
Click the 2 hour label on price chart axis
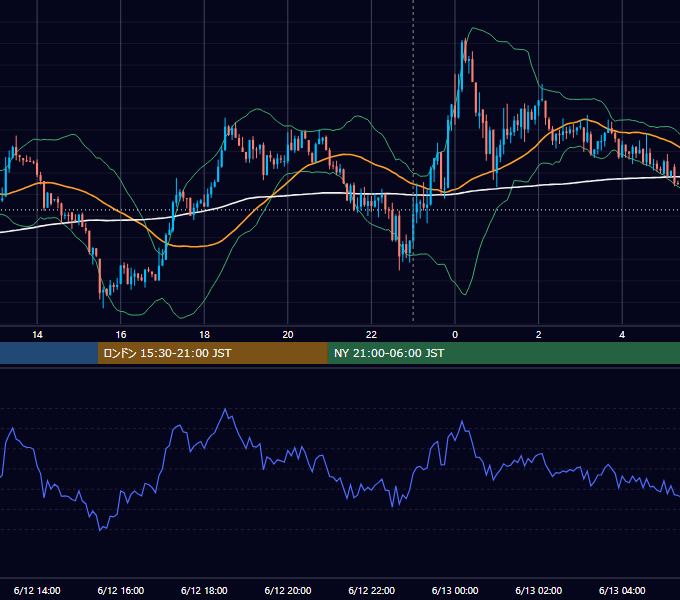(539, 335)
